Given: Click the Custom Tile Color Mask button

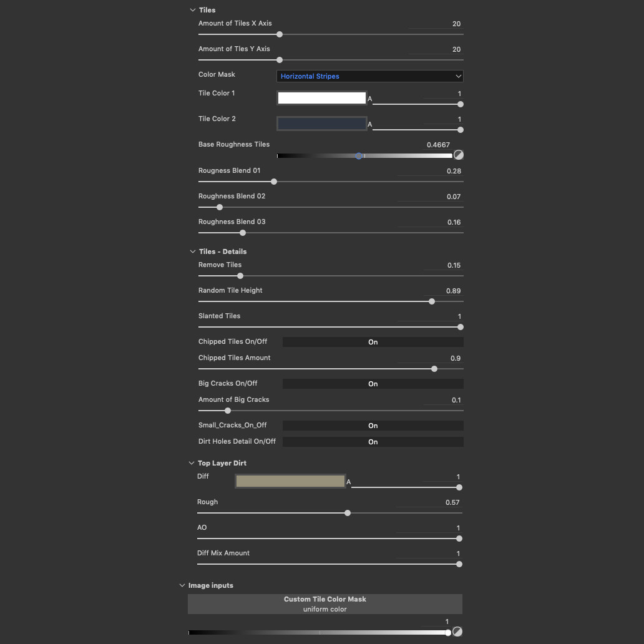Looking at the screenshot, I should [x=325, y=603].
